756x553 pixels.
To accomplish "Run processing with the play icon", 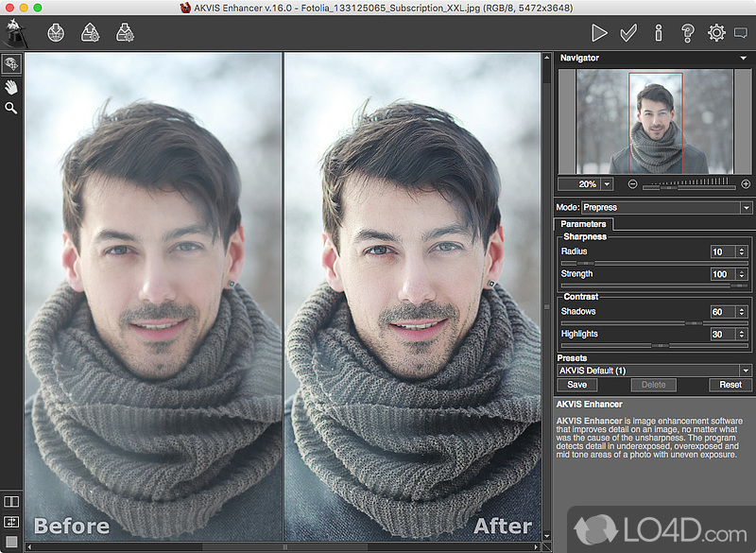I will pyautogui.click(x=599, y=32).
